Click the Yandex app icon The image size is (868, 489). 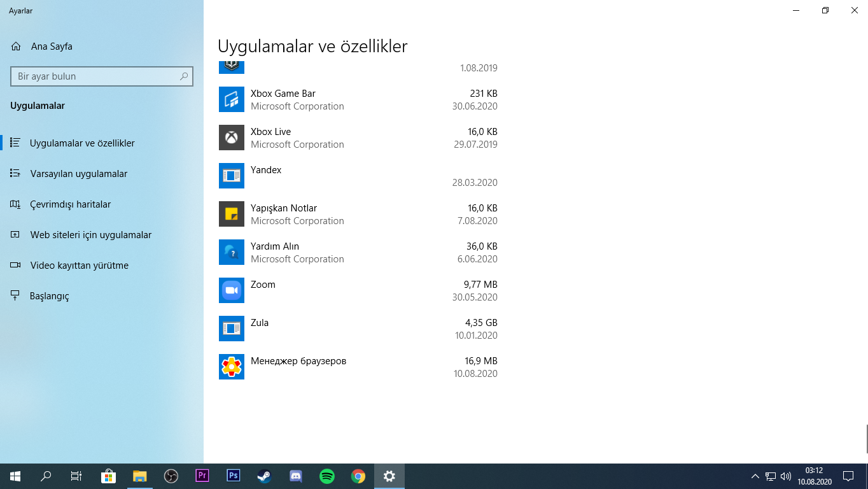coord(232,176)
